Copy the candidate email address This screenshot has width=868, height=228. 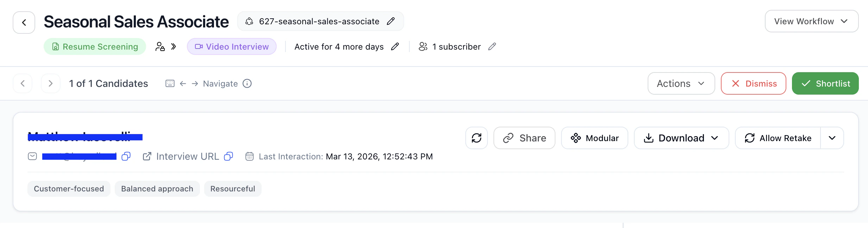(126, 156)
